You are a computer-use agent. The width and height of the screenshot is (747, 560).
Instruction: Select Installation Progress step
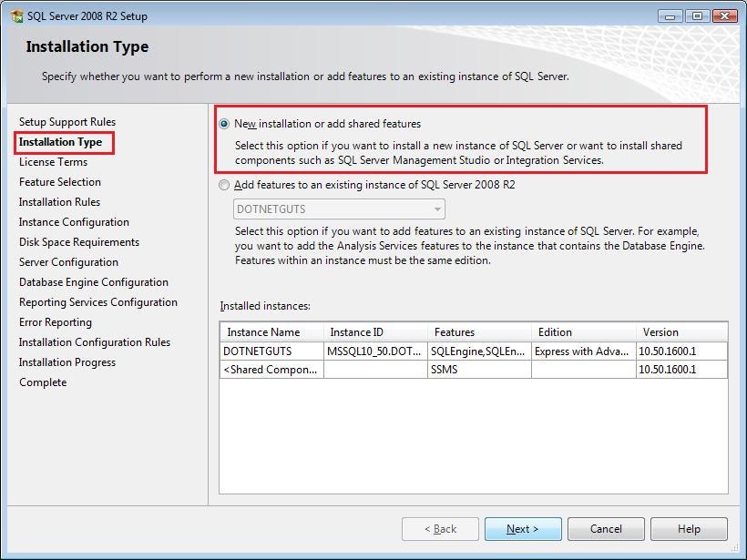(67, 362)
